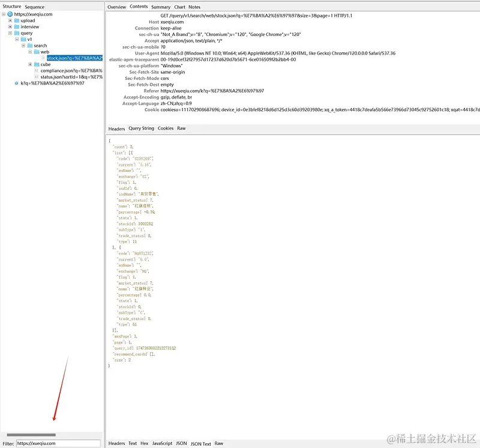Click the v1 folder icon

tap(23, 39)
